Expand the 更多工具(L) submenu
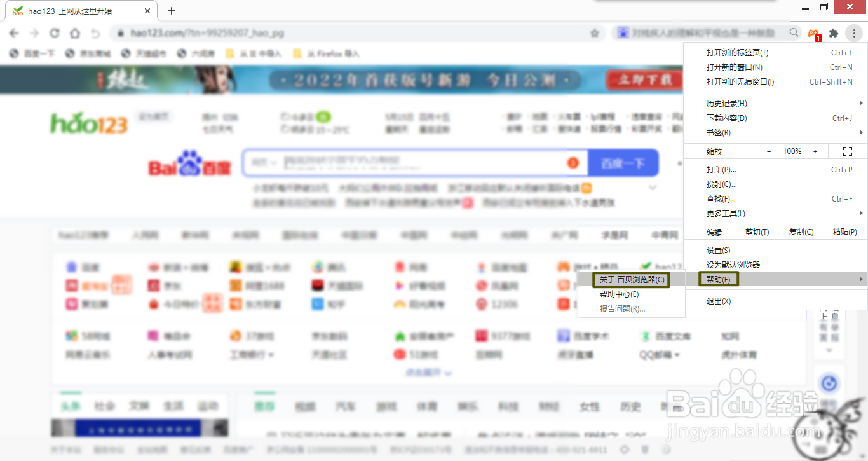 775,214
